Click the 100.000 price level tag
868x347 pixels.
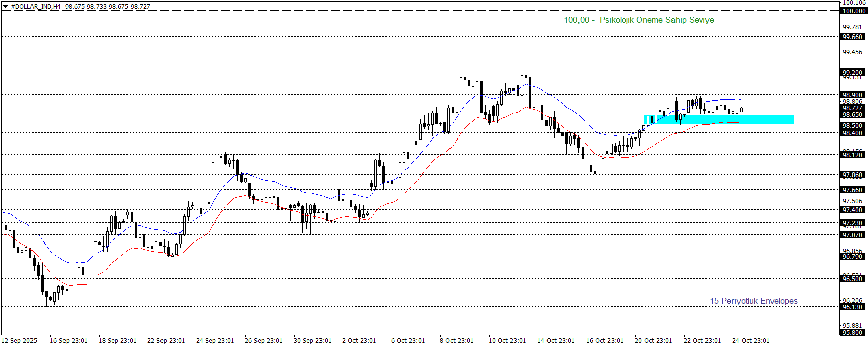tap(853, 11)
